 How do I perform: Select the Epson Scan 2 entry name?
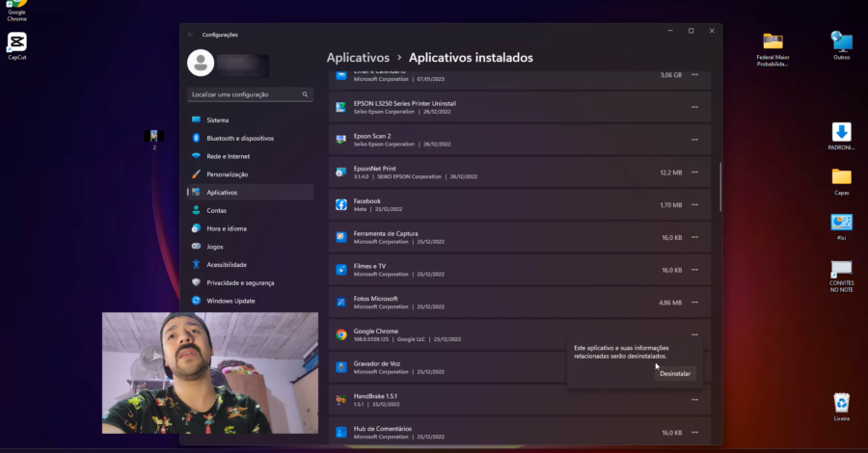372,136
